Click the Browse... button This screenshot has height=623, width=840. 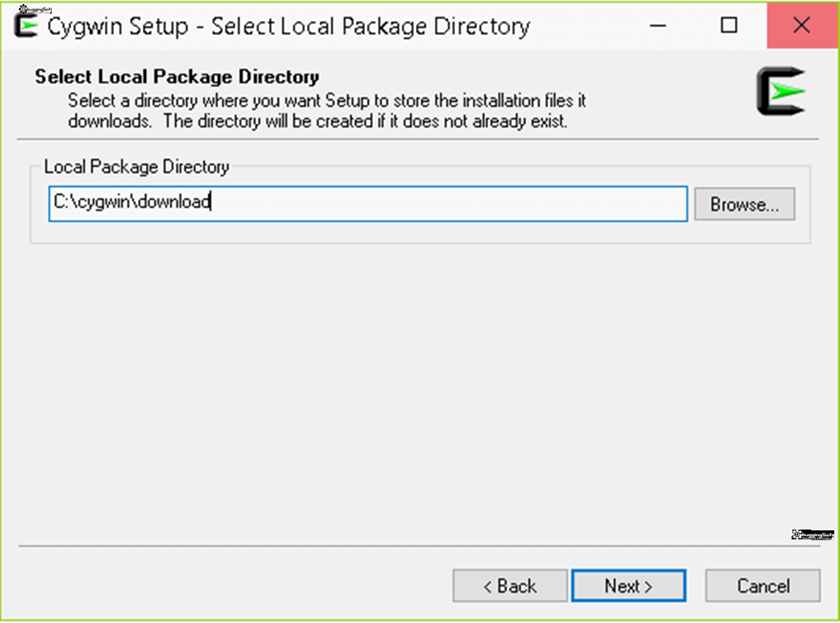point(745,204)
